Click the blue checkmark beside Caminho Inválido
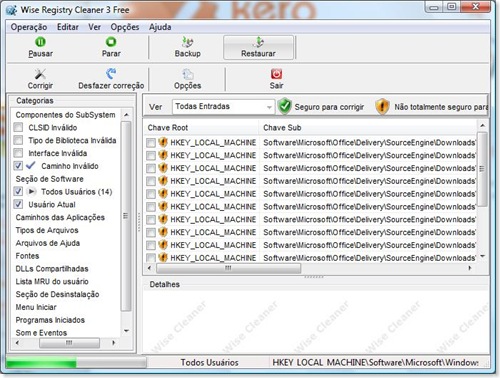Viewport: 500px width, 378px height. pyautogui.click(x=31, y=165)
